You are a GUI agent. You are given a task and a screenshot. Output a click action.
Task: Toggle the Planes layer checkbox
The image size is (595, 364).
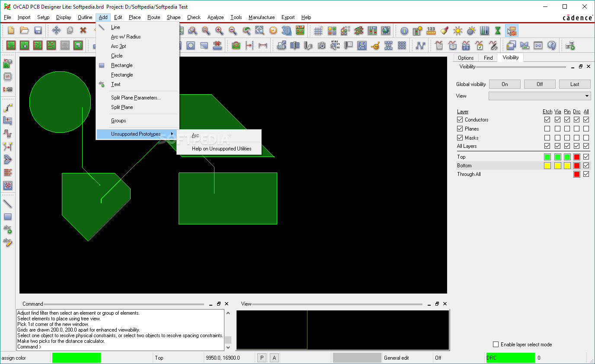[460, 129]
